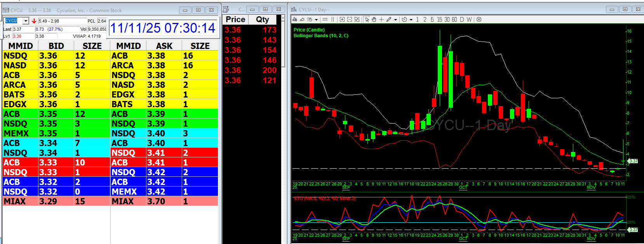Select the 15 minute interval
Viewport: 644px width, 244px height.
click(439, 19)
